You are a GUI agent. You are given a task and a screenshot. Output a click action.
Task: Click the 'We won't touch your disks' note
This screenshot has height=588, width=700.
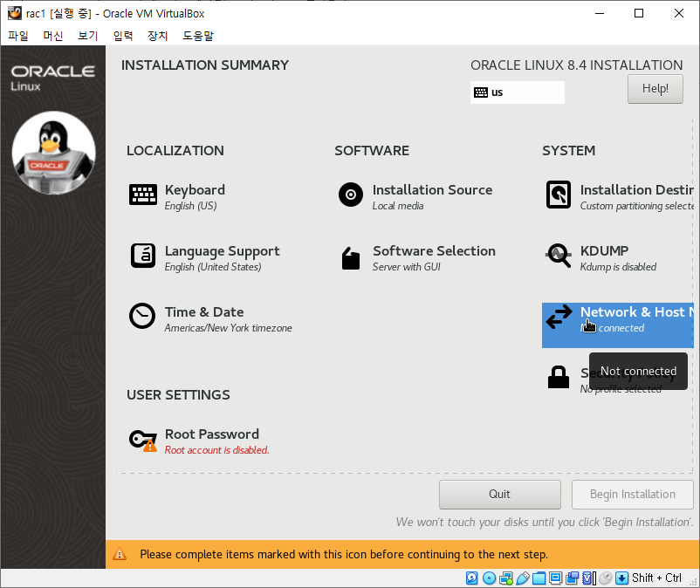[x=545, y=522]
